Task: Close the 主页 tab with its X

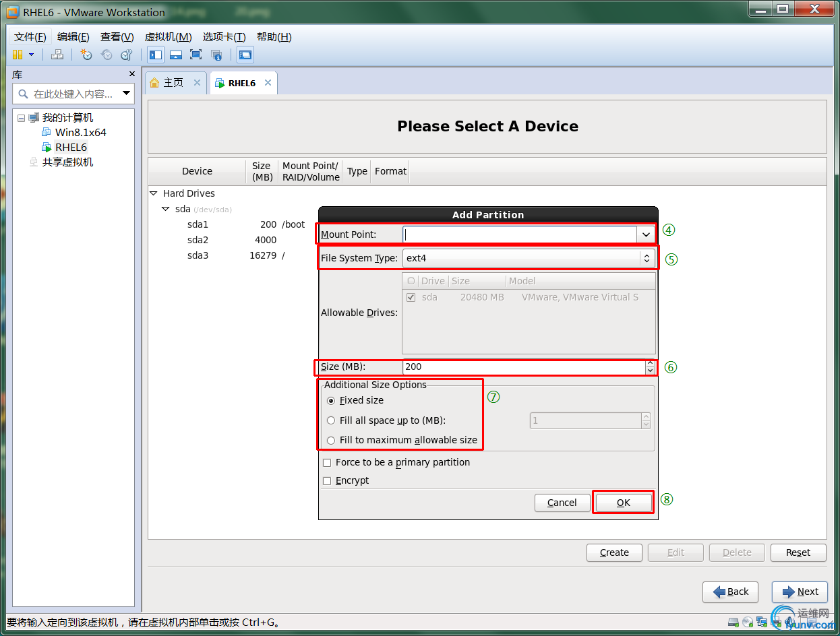Action: 197,82
